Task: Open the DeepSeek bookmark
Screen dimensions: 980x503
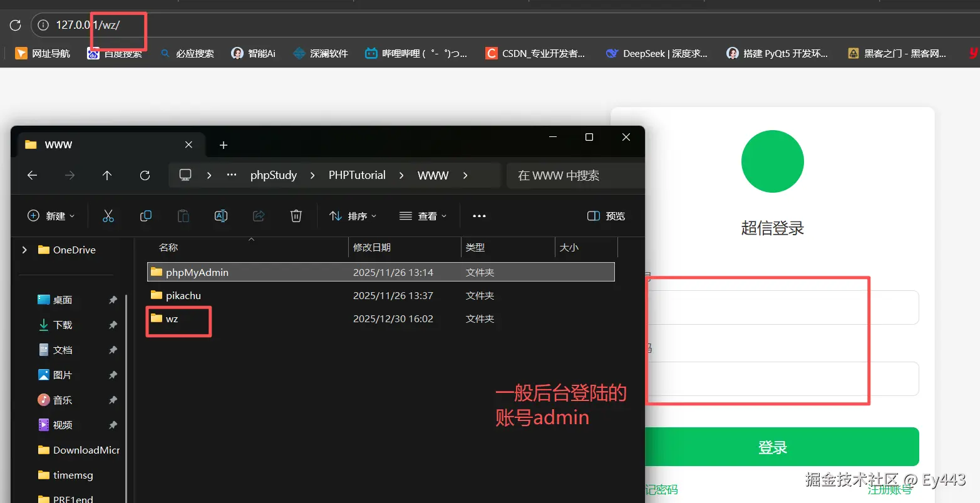Action: pyautogui.click(x=657, y=54)
